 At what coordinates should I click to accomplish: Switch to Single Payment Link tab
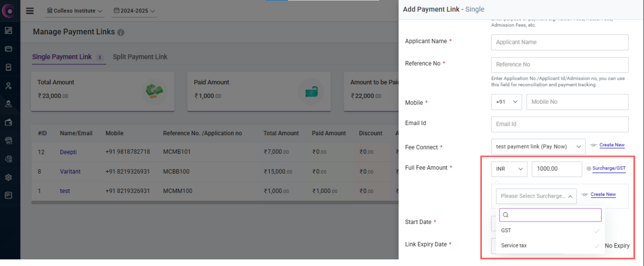coord(62,57)
